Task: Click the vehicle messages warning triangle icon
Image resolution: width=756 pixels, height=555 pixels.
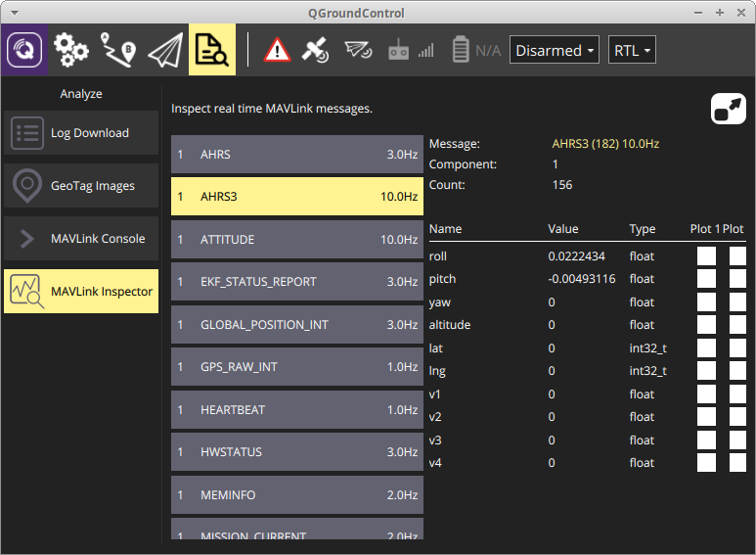Action: coord(278,50)
